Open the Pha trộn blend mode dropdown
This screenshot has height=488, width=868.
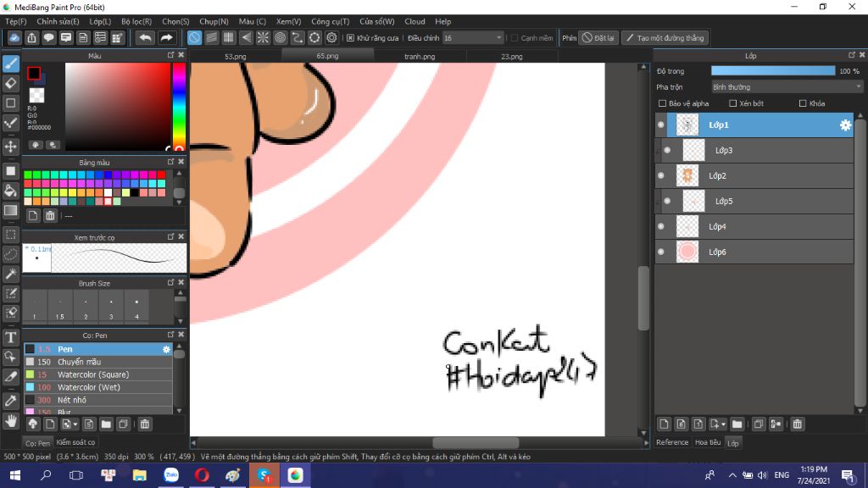coord(787,87)
